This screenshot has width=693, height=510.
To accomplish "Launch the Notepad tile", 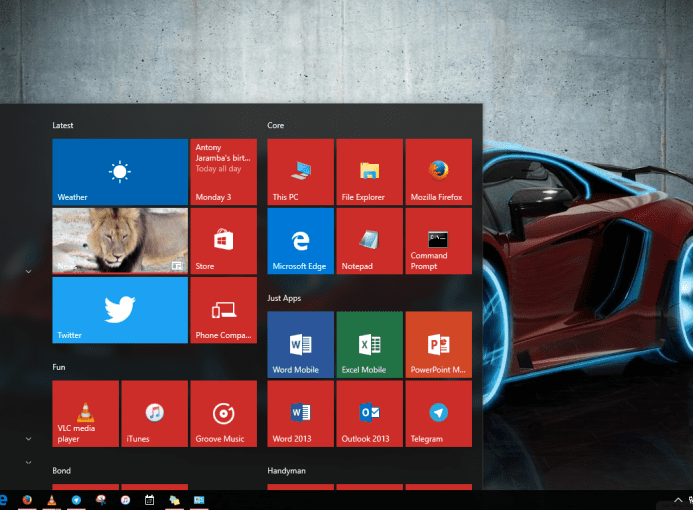I will tap(369, 241).
